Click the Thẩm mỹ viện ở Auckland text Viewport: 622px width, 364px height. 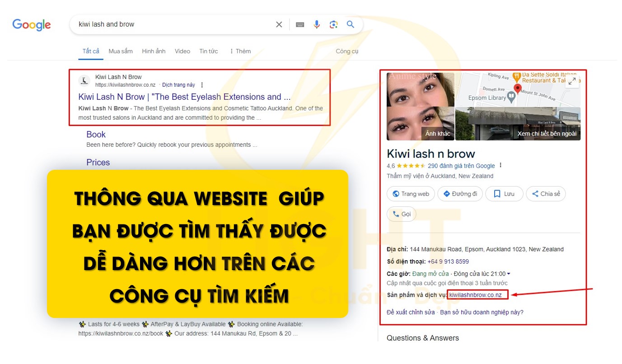coord(440,176)
